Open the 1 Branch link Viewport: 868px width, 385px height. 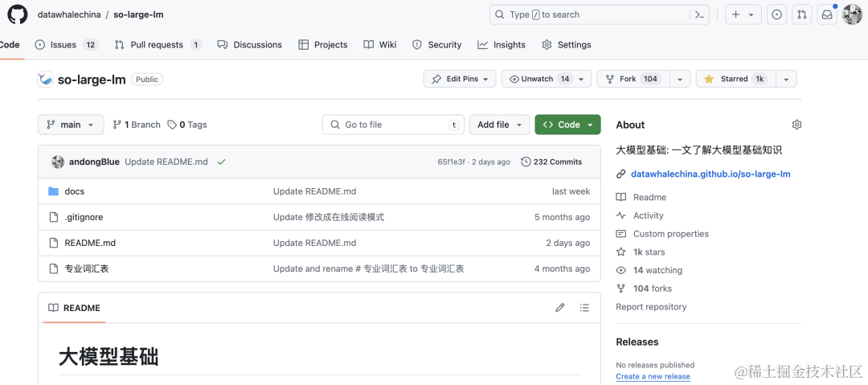136,125
